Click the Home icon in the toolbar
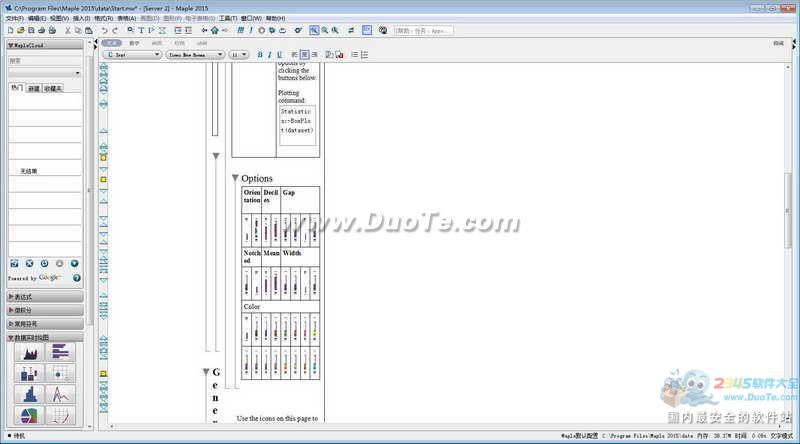 coord(215,31)
